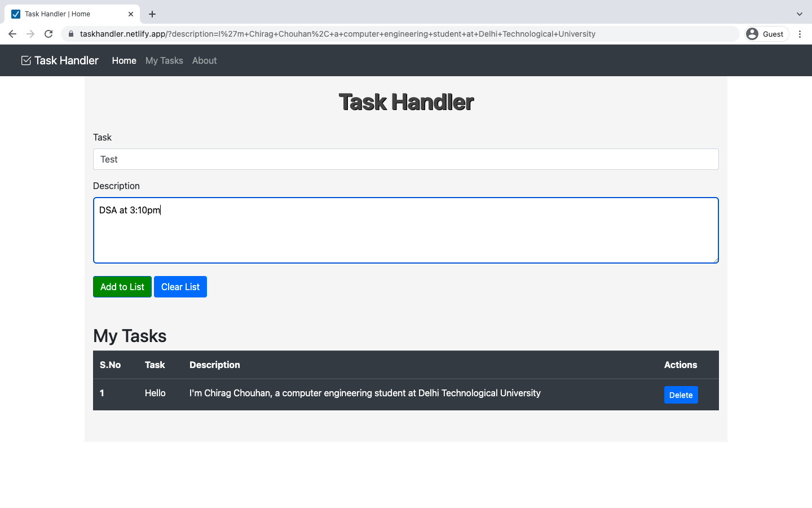
Task: Click the Add to List button
Action: point(122,287)
